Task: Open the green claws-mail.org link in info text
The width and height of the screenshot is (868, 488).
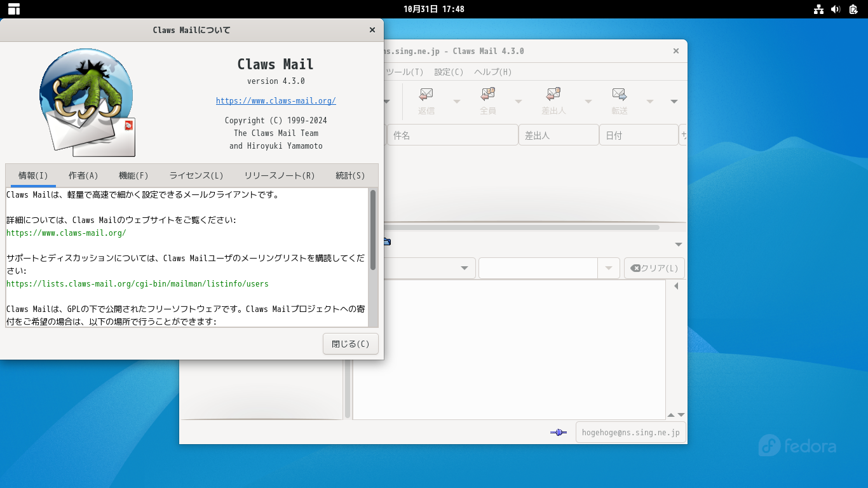Action: pyautogui.click(x=66, y=233)
